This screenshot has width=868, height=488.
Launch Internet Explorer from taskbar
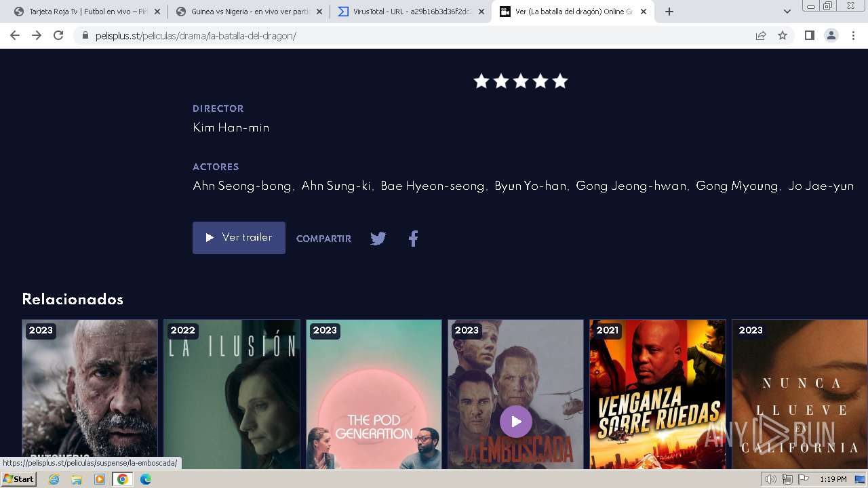[x=54, y=479]
